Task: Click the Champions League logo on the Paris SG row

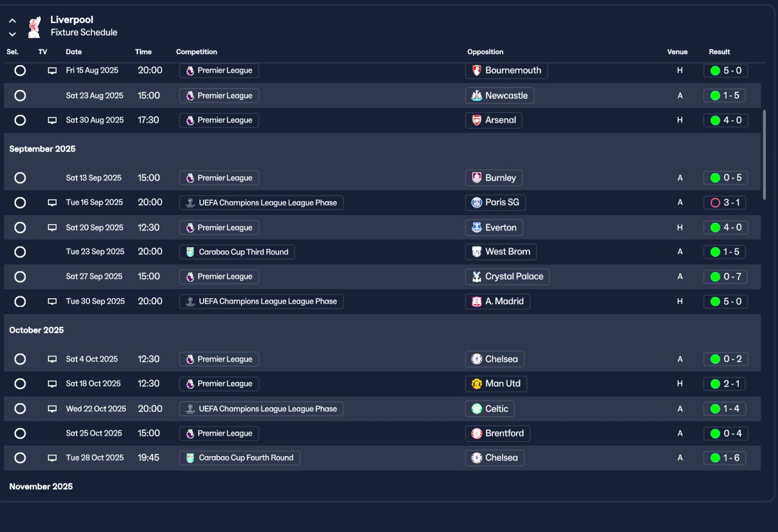Action: click(190, 203)
